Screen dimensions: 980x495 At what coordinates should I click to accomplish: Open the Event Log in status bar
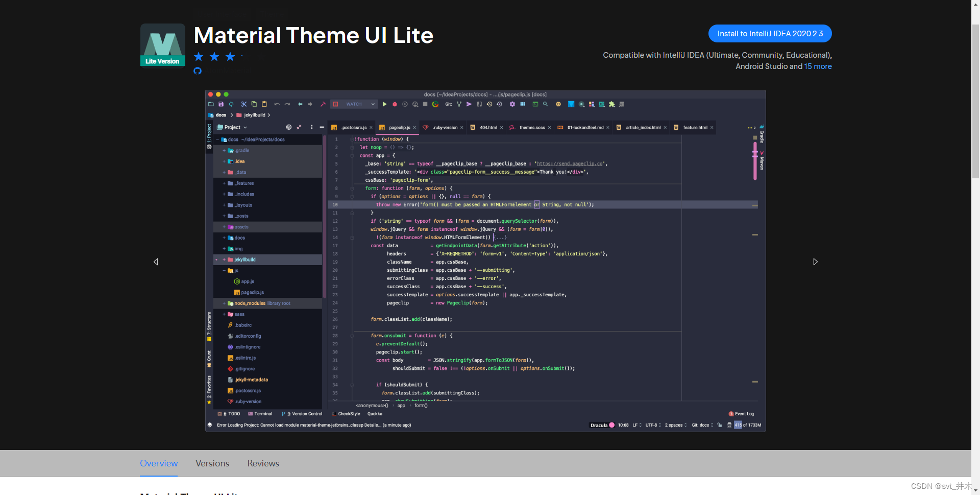point(741,414)
